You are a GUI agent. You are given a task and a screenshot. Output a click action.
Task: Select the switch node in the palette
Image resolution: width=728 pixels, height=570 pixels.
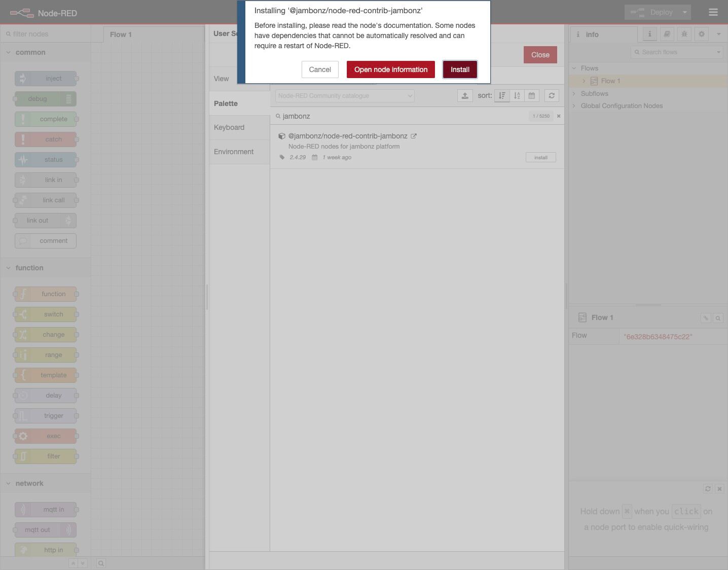pos(46,314)
